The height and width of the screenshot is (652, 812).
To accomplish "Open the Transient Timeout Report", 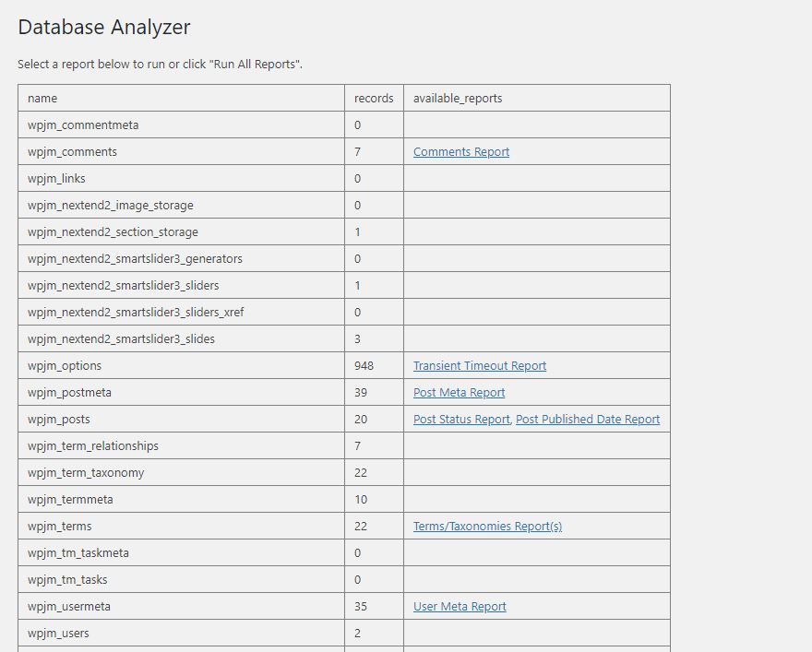I will point(480,365).
